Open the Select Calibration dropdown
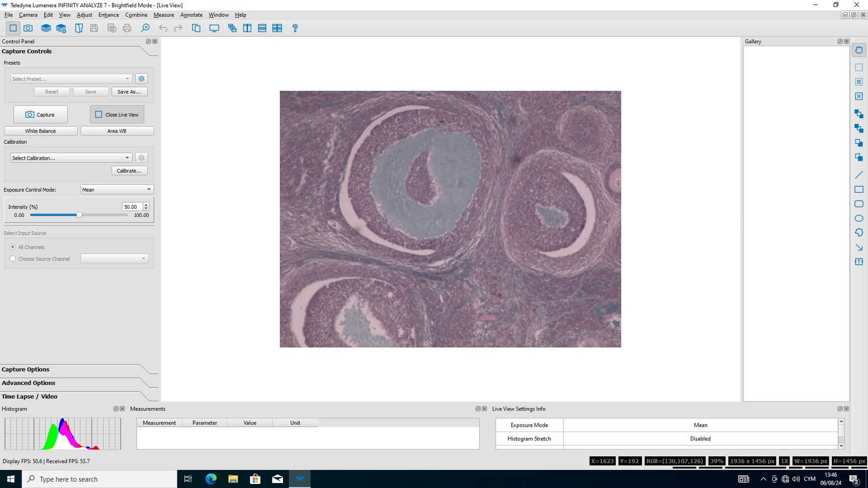Screen dimensions: 868x488 (71, 158)
